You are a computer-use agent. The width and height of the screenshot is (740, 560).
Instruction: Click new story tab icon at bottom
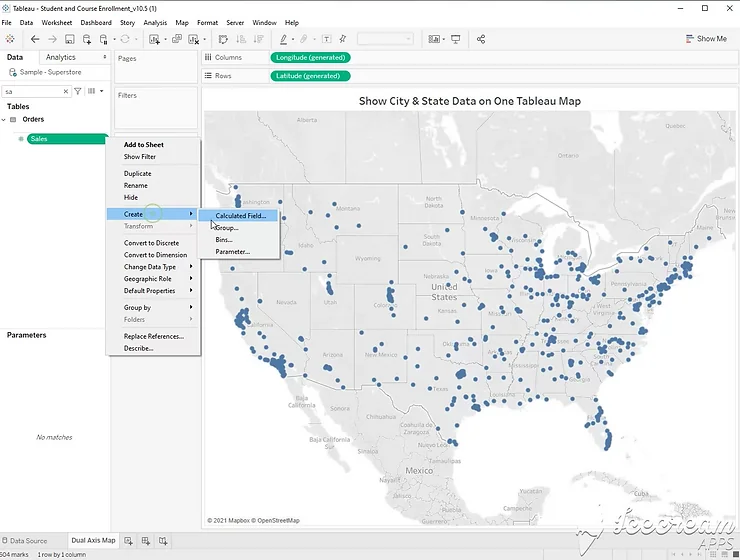coord(163,541)
